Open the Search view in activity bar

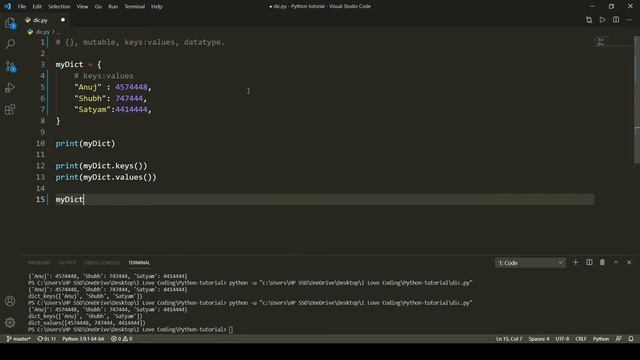[x=10, y=44]
